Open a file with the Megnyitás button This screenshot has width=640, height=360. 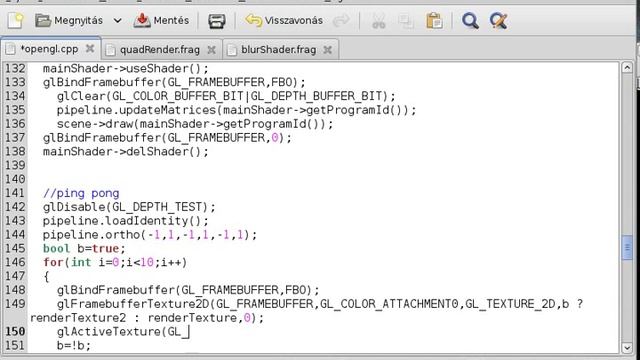pyautogui.click(x=69, y=20)
